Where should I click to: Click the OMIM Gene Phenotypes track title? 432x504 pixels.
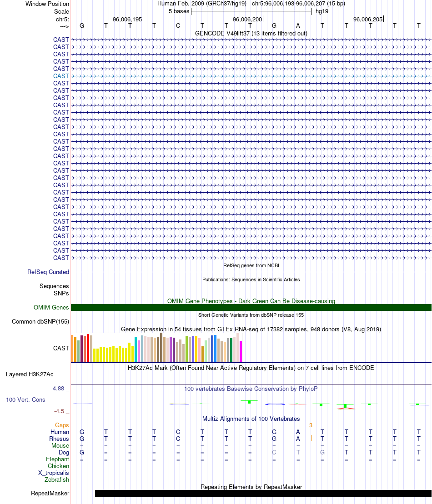pyautogui.click(x=251, y=301)
